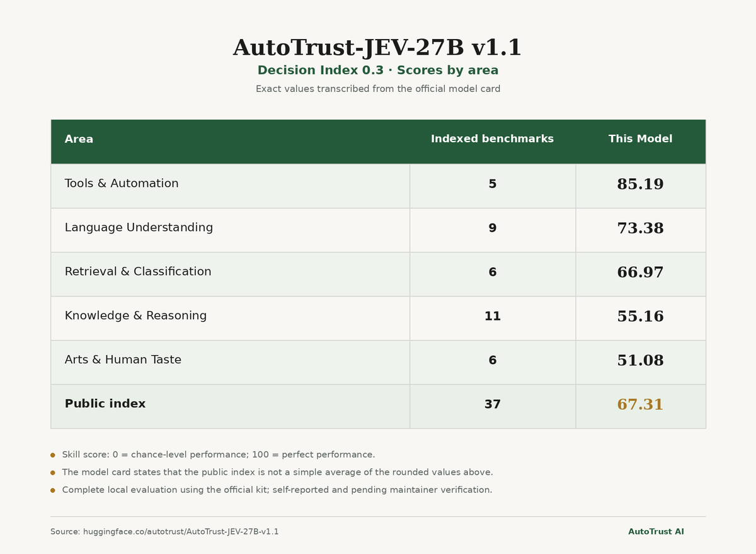Viewport: 756px width, 554px height.
Task: Select the Arts & Human Taste row label
Action: point(123,359)
